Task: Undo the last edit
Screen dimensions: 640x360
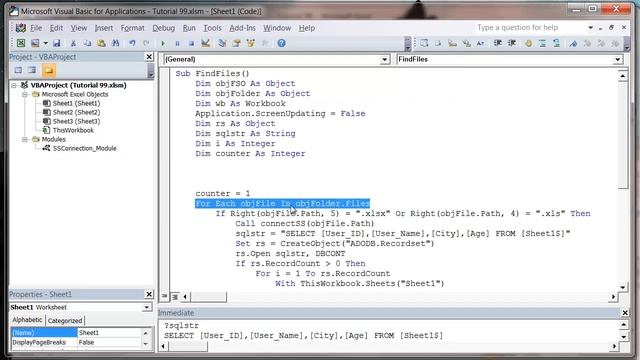Action: [132, 43]
